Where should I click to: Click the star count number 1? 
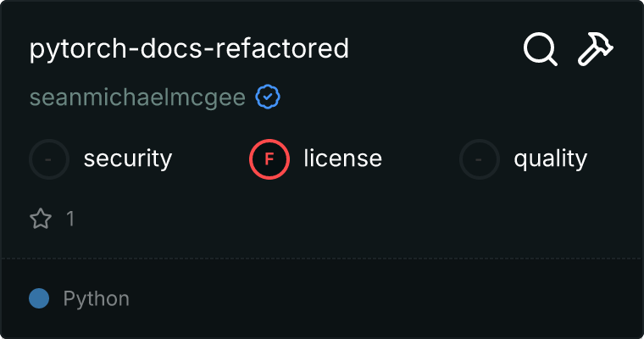pos(70,220)
